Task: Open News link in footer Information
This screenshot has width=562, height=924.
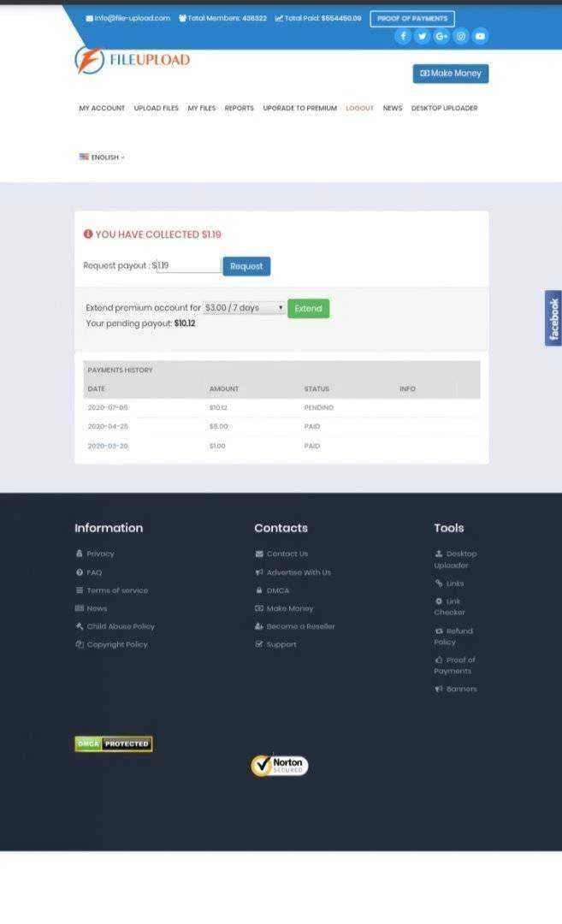Action: click(92, 609)
